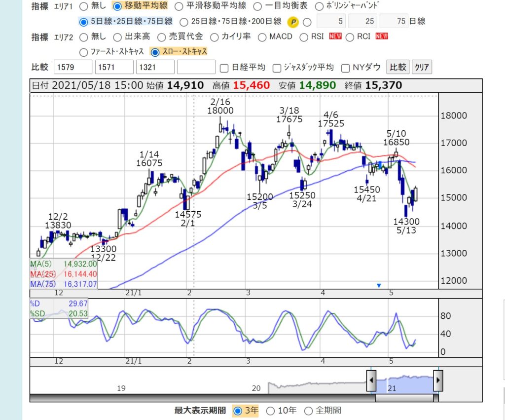Image resolution: width=505 pixels, height=420 pixels.
Task: Check the ジャスダック平均 checkbox
Action: pyautogui.click(x=277, y=68)
